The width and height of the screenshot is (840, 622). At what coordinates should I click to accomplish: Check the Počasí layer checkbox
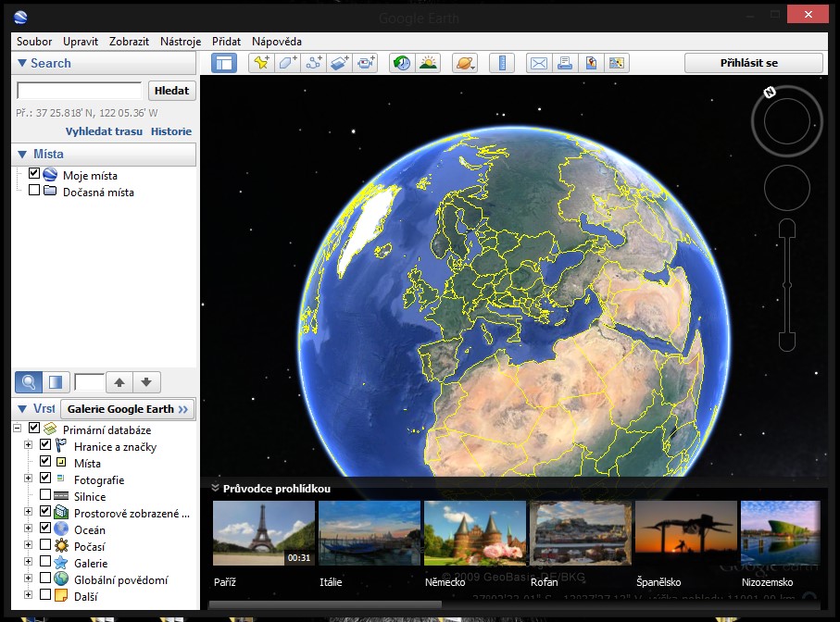tap(45, 546)
